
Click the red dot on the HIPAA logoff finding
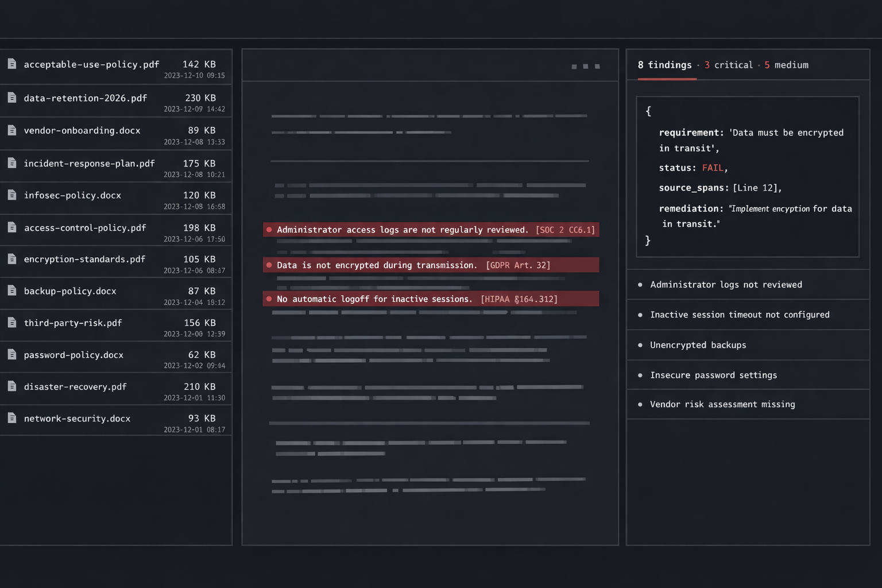point(269,299)
